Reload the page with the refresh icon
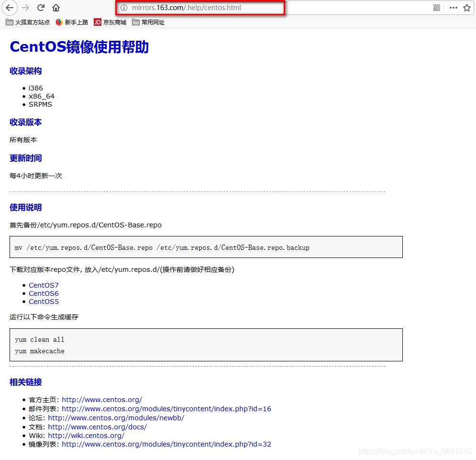The width and height of the screenshot is (476, 460). pos(41,8)
